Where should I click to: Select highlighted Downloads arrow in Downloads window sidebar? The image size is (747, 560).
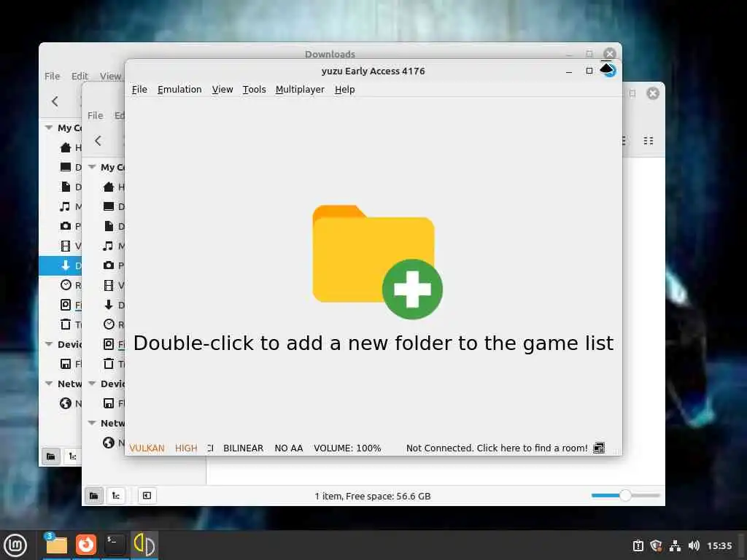[x=66, y=265]
